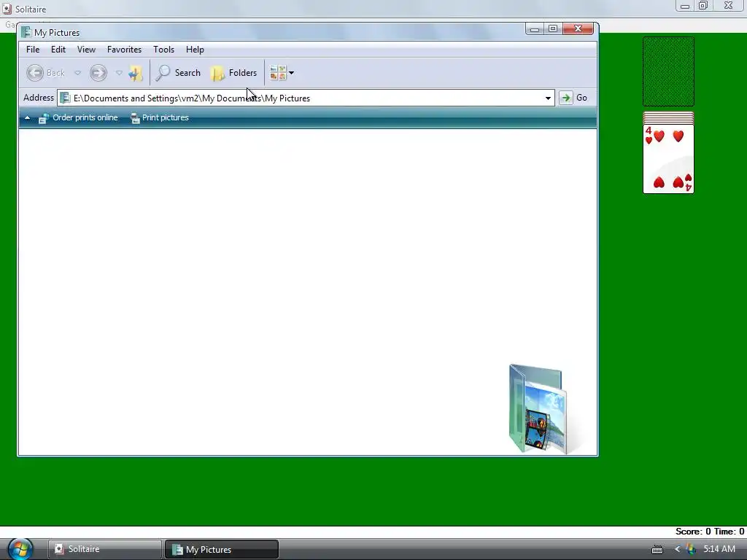Click the folder icon in the address bar
Image resolution: width=747 pixels, height=560 pixels.
pyautogui.click(x=65, y=98)
